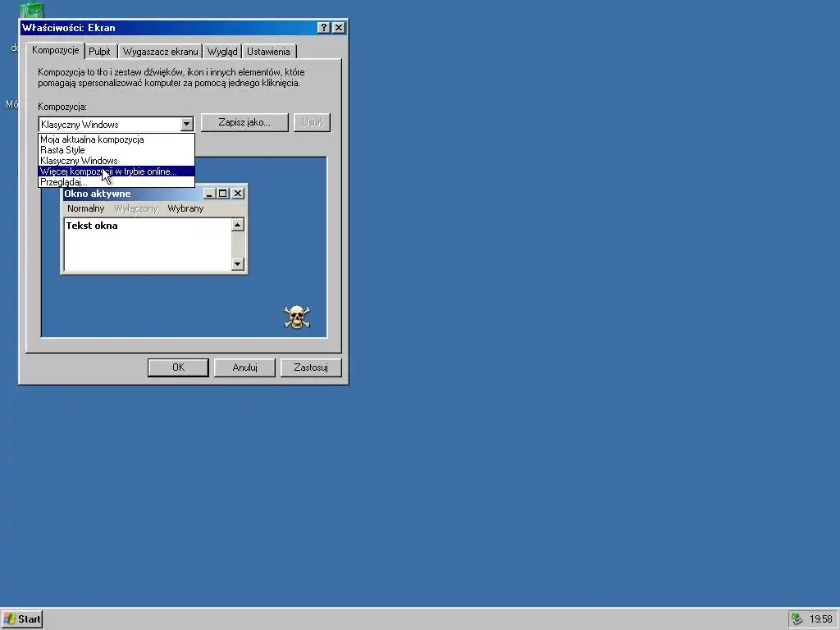The height and width of the screenshot is (630, 840).
Task: Click the Wyłączony preview menu item
Action: (136, 208)
